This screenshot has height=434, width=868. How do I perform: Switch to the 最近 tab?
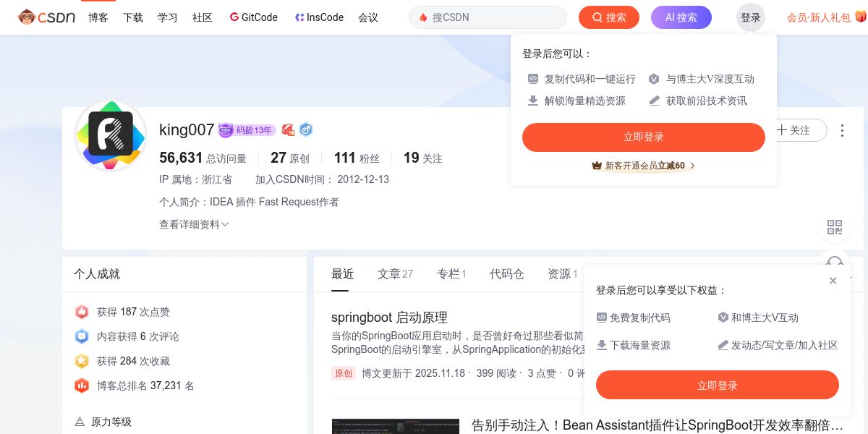coord(343,274)
